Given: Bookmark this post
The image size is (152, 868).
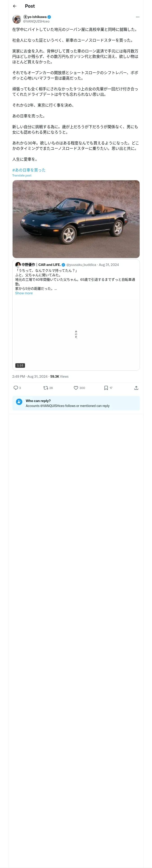Looking at the screenshot, I should pyautogui.click(x=106, y=388).
